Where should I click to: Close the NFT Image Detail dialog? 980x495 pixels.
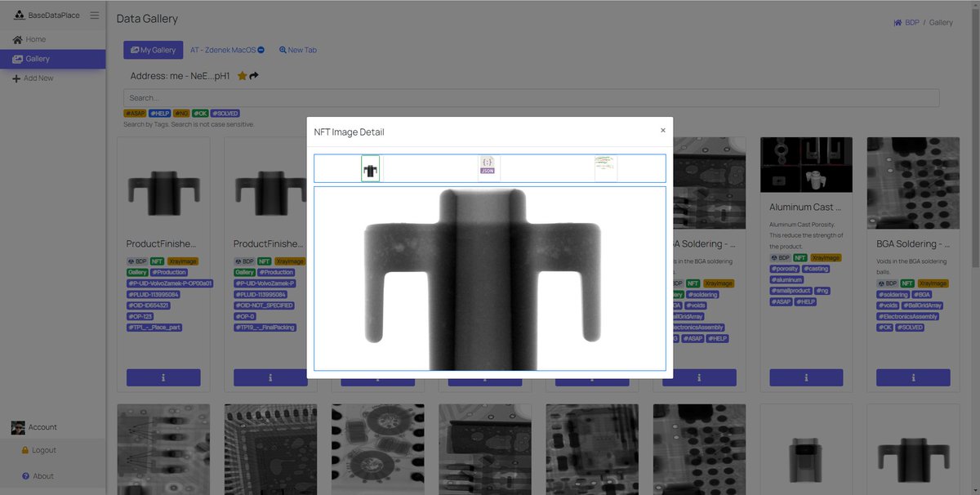(662, 130)
